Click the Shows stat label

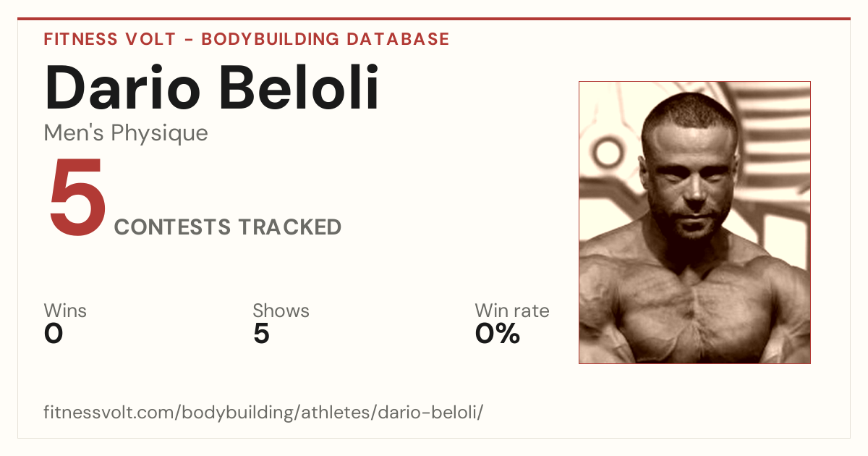pyautogui.click(x=281, y=311)
